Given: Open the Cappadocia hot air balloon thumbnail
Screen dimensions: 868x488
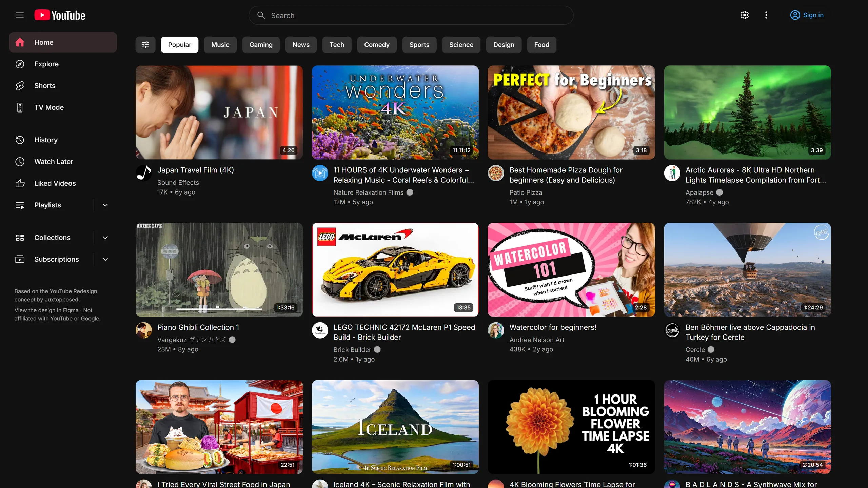Looking at the screenshot, I should 747,270.
